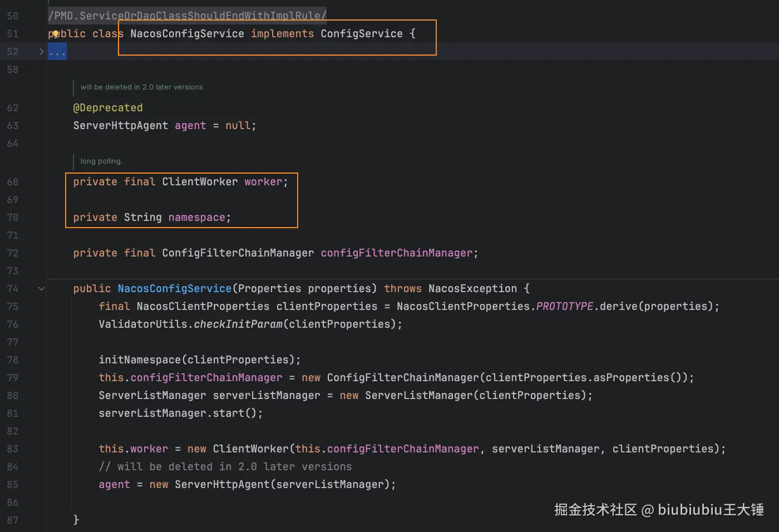Click the NacosConfigService constructor name
Viewport: 779px width, 532px height.
pos(175,288)
